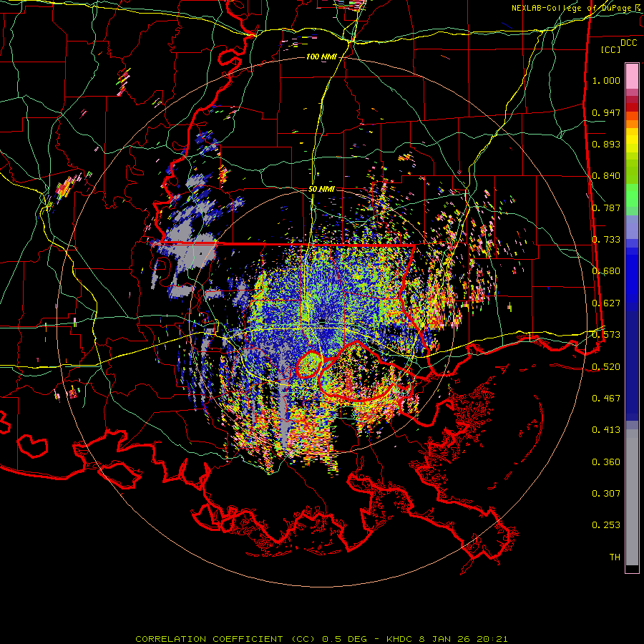Click the DCC legend header label
The height and width of the screenshot is (644, 644).
point(628,43)
